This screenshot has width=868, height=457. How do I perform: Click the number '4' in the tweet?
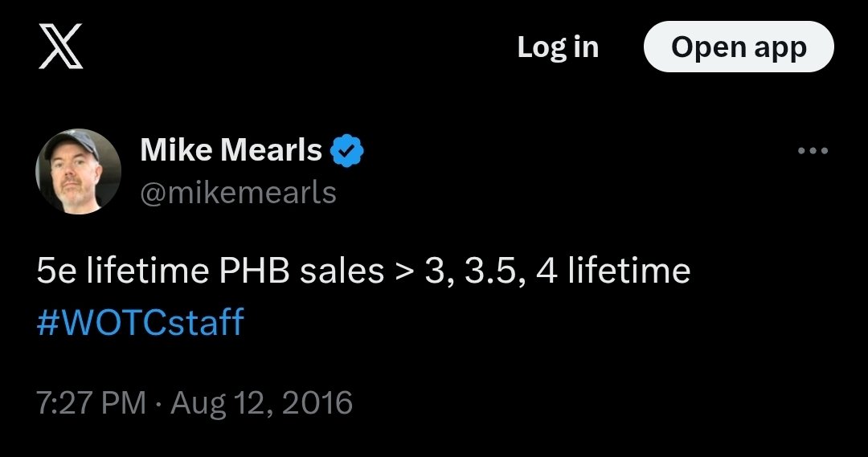click(x=547, y=271)
